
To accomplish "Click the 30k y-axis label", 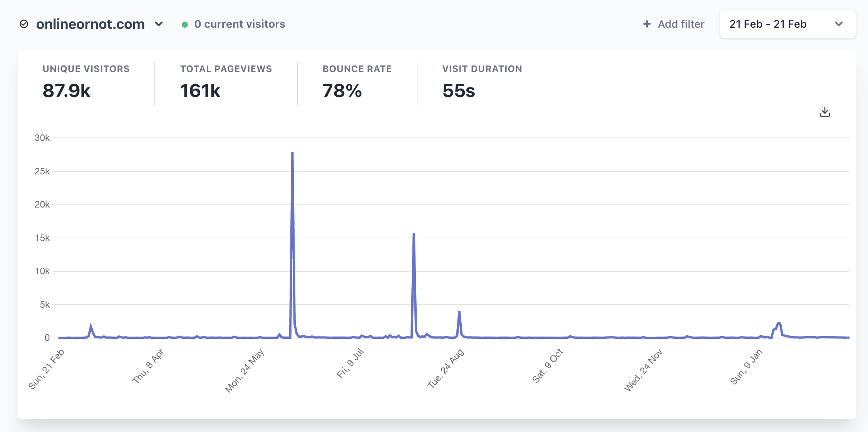I will (42, 138).
